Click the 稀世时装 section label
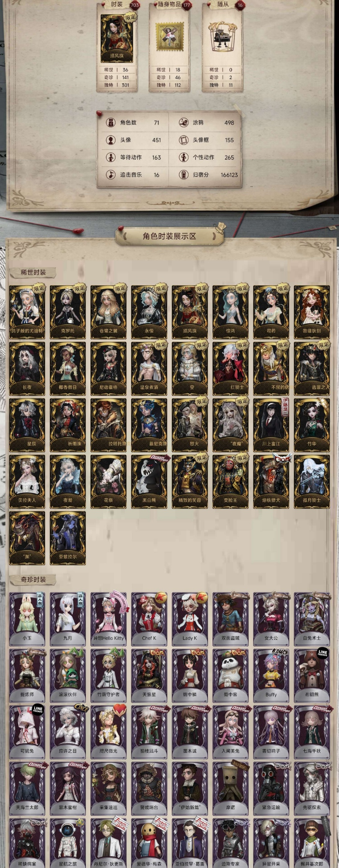The width and height of the screenshot is (339, 868). point(33,273)
